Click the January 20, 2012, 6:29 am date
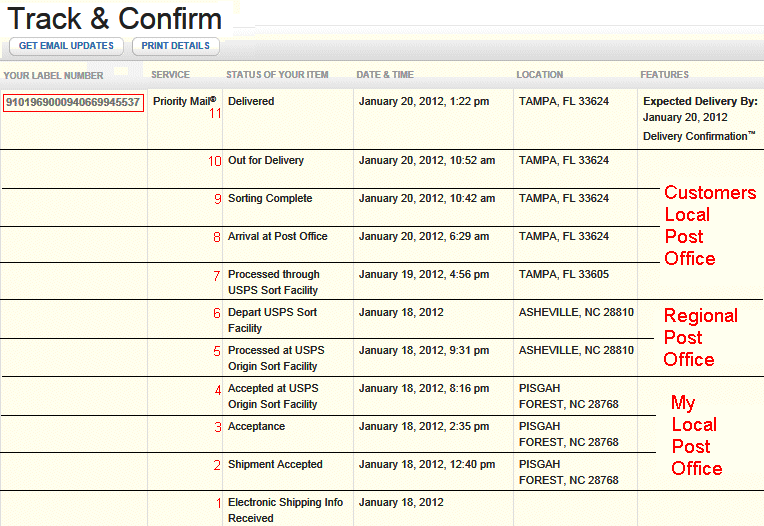Viewport: 764px width, 526px height. point(424,236)
